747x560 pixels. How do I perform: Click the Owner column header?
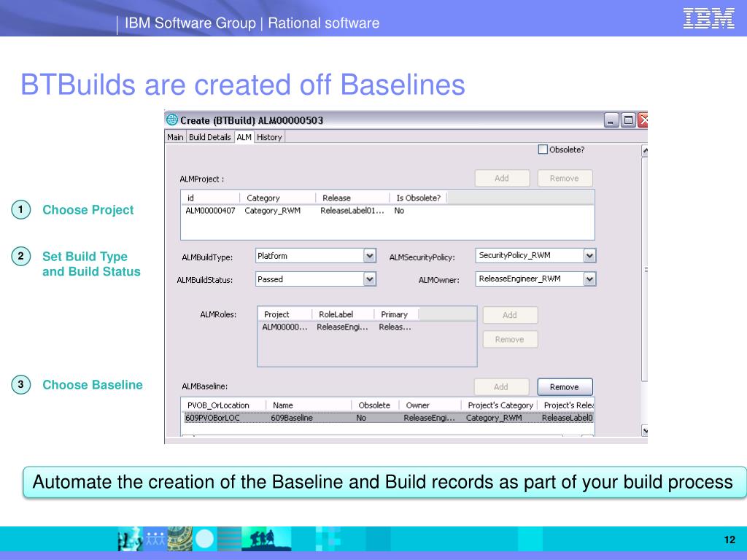pos(430,405)
